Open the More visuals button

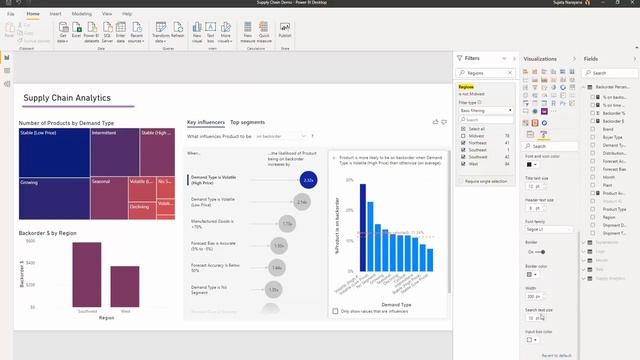coord(225,32)
